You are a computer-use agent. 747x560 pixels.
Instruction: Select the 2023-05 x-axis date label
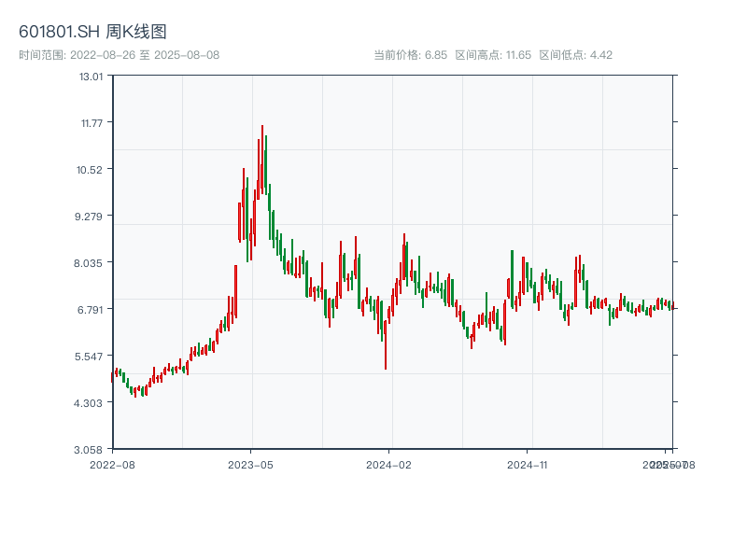pyautogui.click(x=250, y=464)
